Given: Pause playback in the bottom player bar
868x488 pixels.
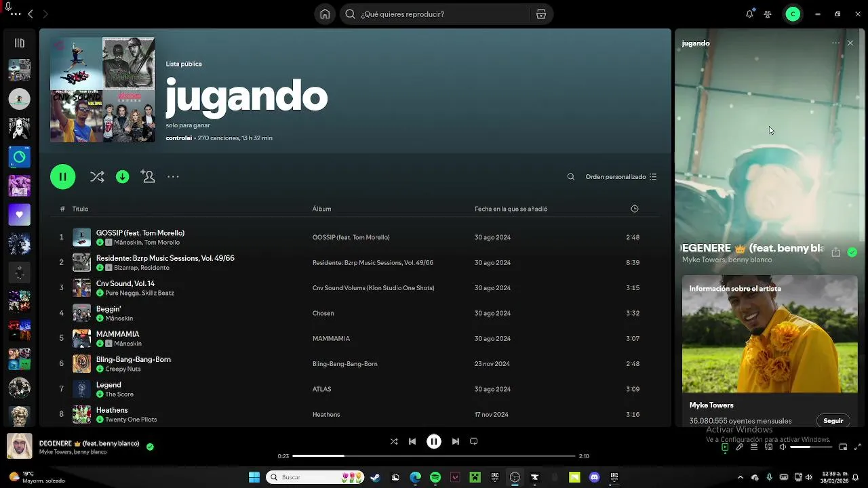Looking at the screenshot, I should point(434,441).
